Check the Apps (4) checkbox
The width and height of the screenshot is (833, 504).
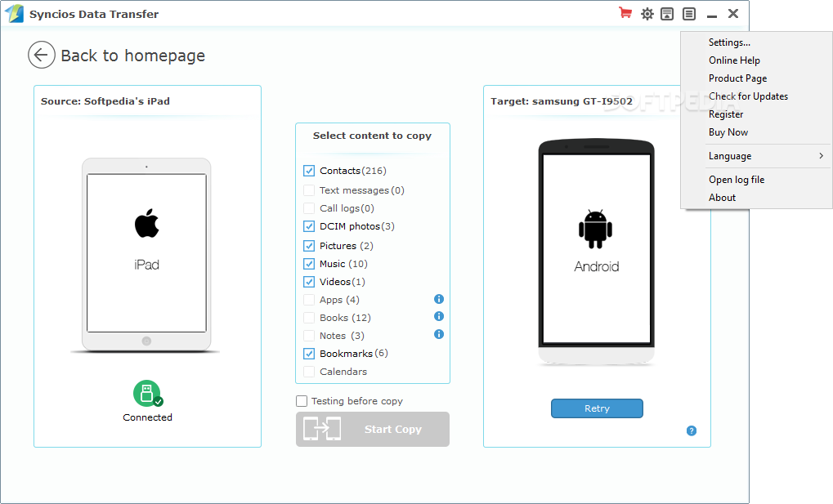tap(309, 300)
